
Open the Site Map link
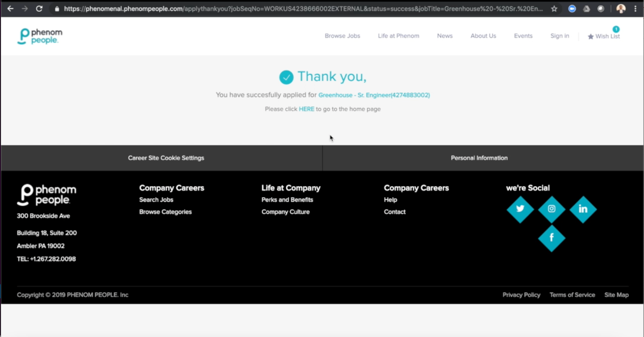click(x=616, y=295)
